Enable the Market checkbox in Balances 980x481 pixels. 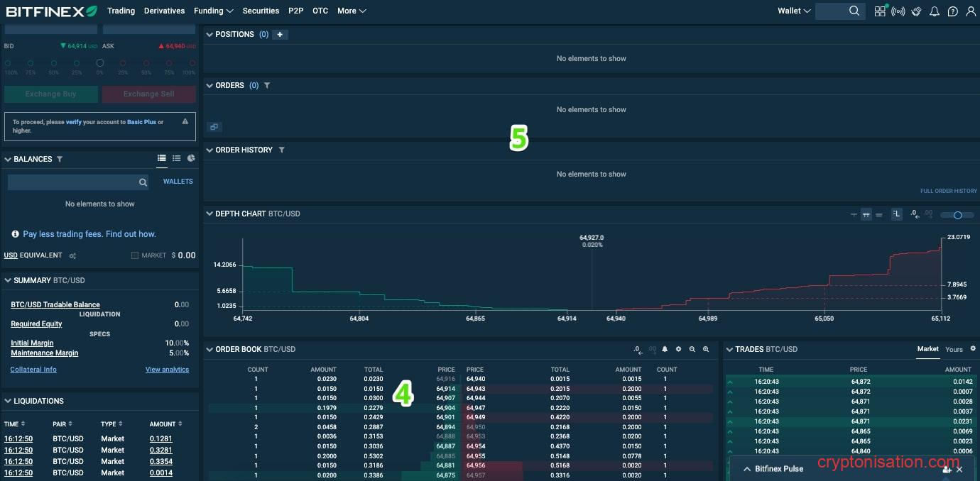[135, 255]
